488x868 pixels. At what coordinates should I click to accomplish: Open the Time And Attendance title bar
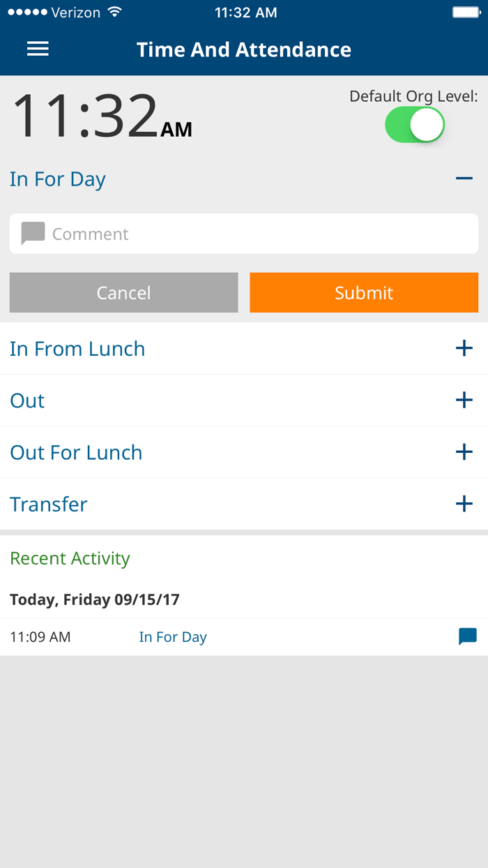244,49
